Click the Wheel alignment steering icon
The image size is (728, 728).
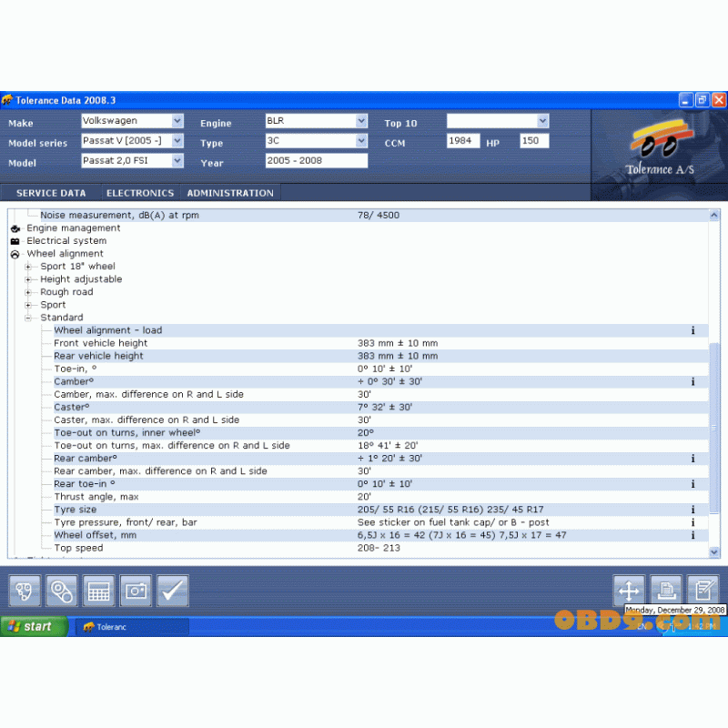pos(15,254)
